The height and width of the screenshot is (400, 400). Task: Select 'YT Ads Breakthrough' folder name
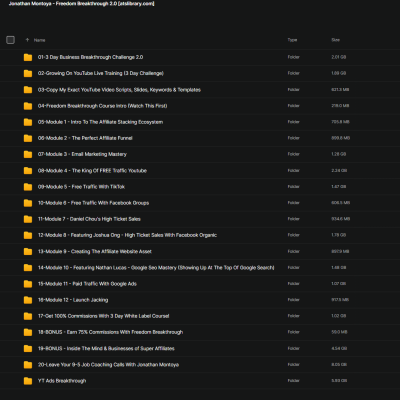[62, 381]
